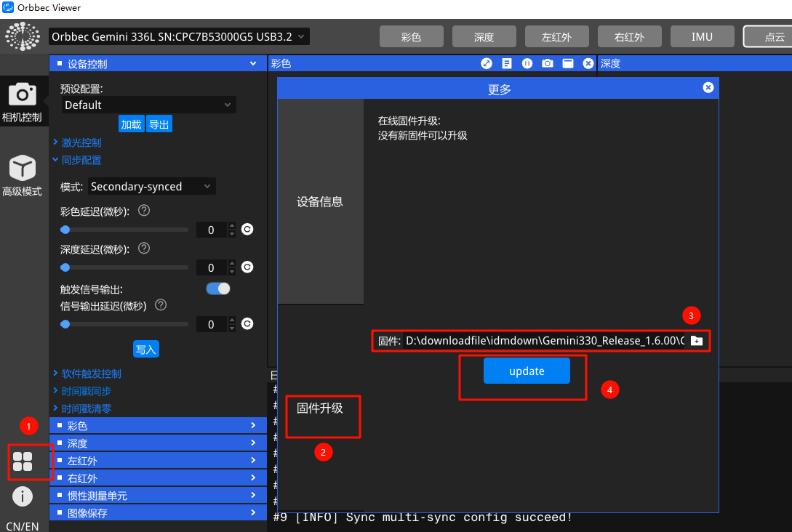Expand the 激光控制 section
Image resolution: width=792 pixels, height=532 pixels.
(x=81, y=143)
